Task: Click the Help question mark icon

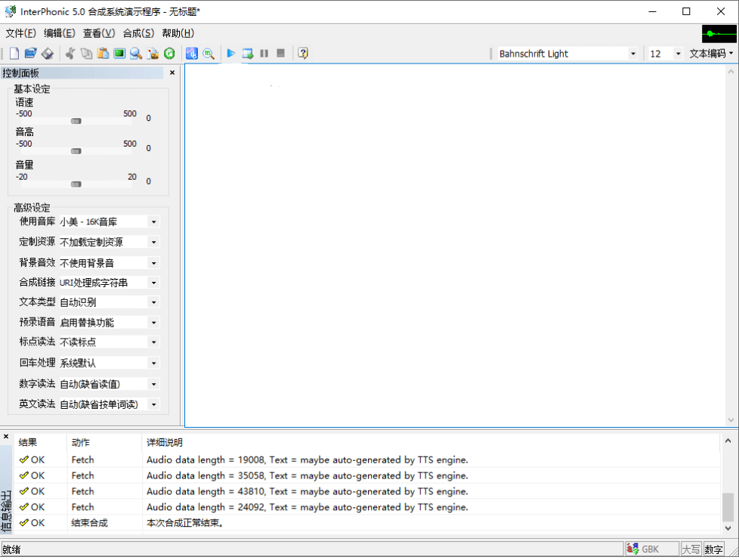Action: (303, 54)
